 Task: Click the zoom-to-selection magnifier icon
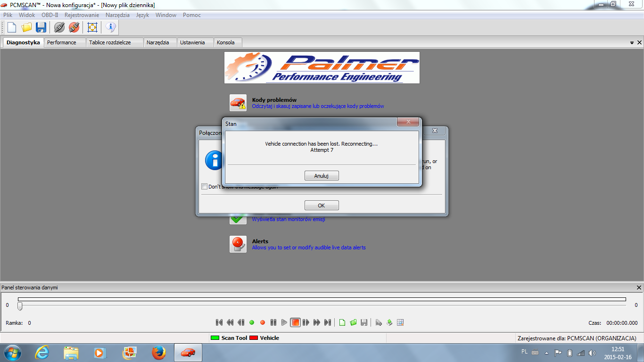[x=400, y=322]
